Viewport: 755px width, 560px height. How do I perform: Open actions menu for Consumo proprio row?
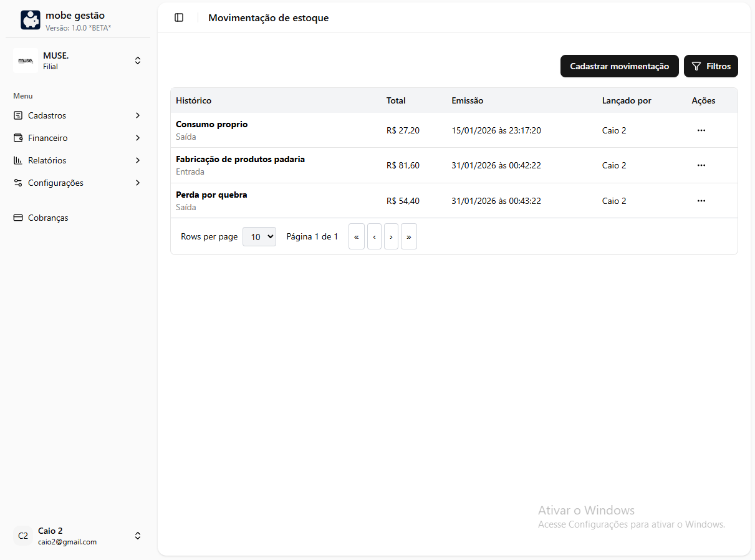[x=701, y=130]
